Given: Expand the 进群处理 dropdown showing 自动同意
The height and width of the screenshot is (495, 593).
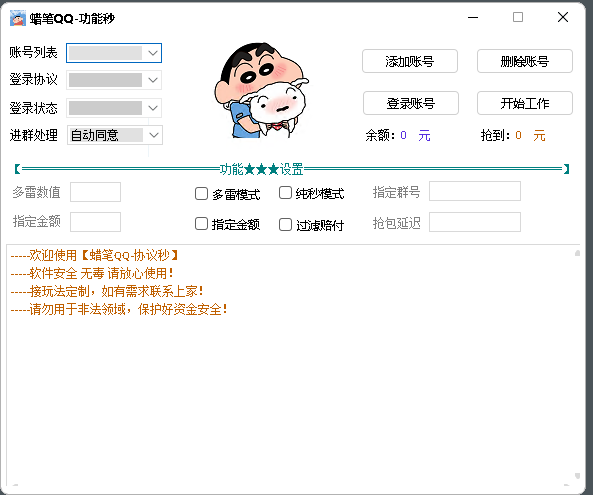Looking at the screenshot, I should point(115,135).
